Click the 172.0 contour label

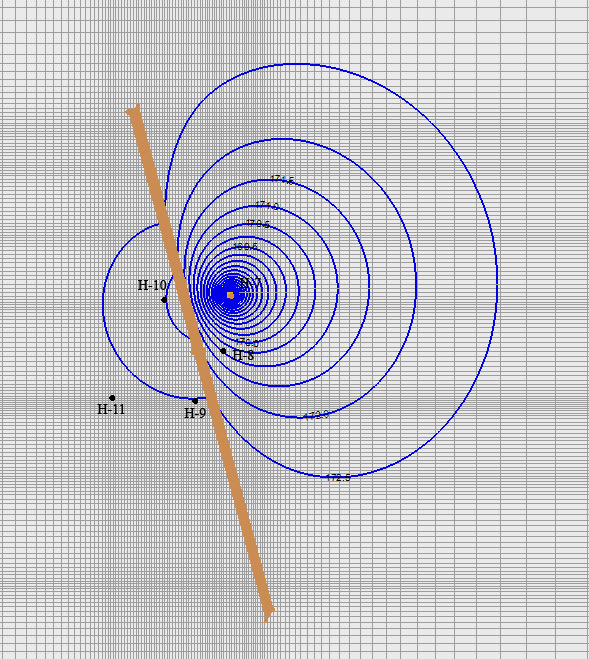pos(316,415)
